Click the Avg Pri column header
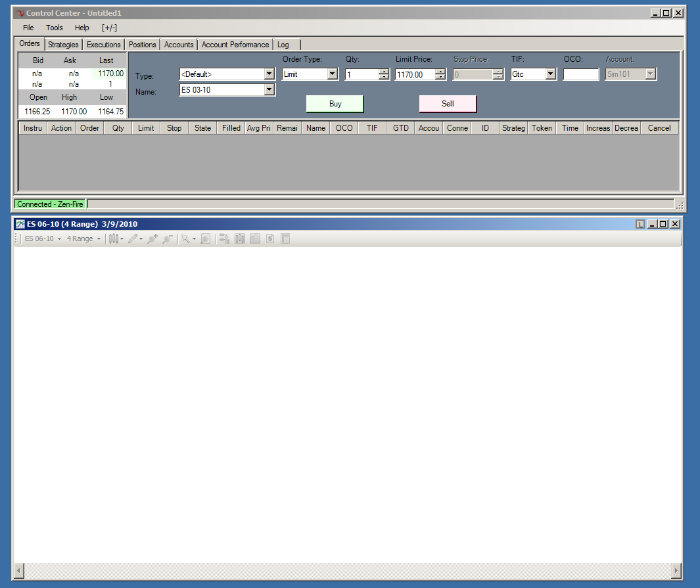The image size is (700, 588). pyautogui.click(x=259, y=128)
